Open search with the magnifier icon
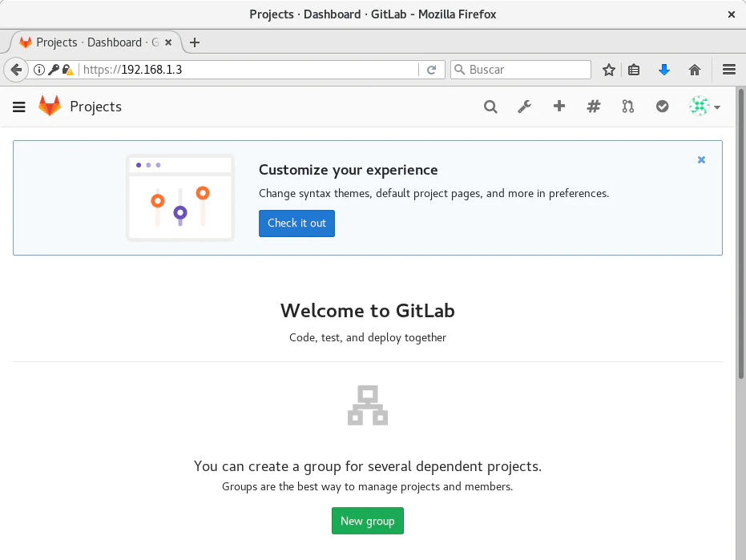Viewport: 746px width, 560px height. point(490,107)
